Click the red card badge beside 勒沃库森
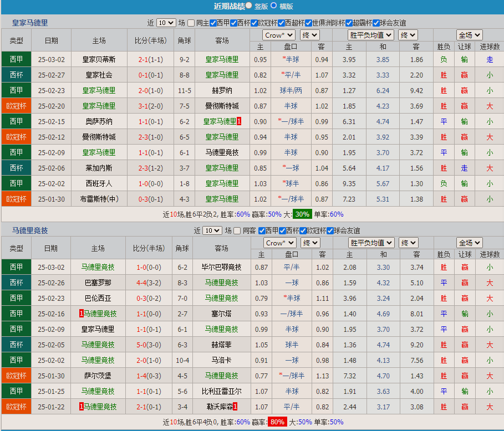Viewport: 504px width, 431px height. [x=235, y=407]
